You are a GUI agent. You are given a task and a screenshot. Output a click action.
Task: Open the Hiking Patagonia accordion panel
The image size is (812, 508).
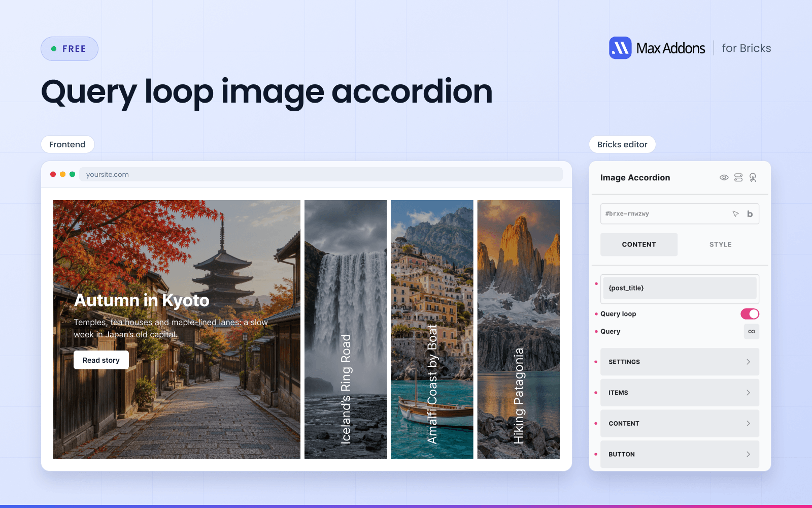(x=519, y=329)
